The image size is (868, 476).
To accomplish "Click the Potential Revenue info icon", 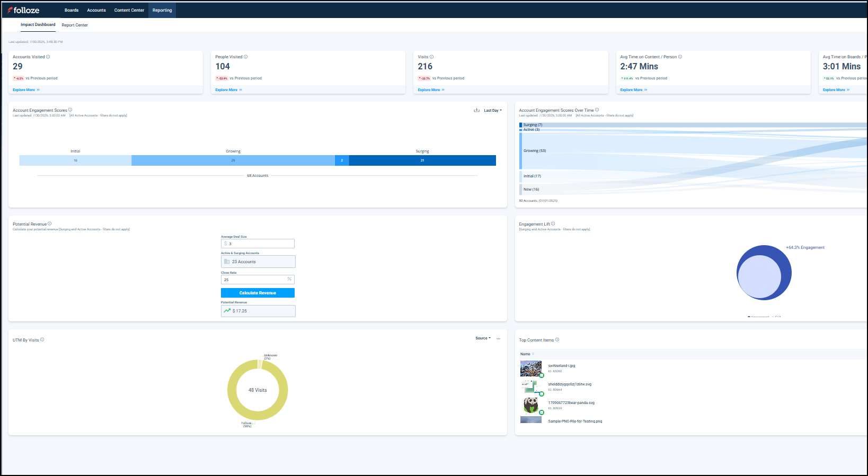I will [x=50, y=223].
